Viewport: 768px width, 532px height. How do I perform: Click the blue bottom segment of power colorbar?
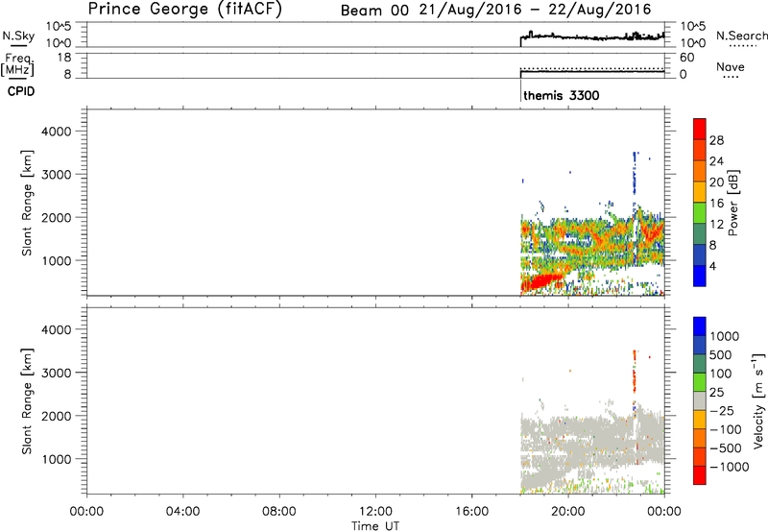[x=700, y=276]
